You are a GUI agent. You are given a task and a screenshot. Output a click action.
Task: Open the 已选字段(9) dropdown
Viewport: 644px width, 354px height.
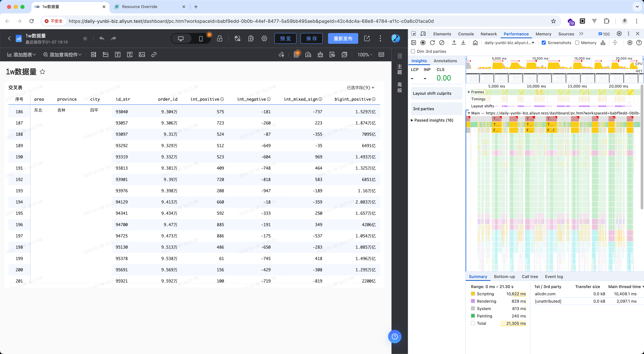pyautogui.click(x=361, y=88)
